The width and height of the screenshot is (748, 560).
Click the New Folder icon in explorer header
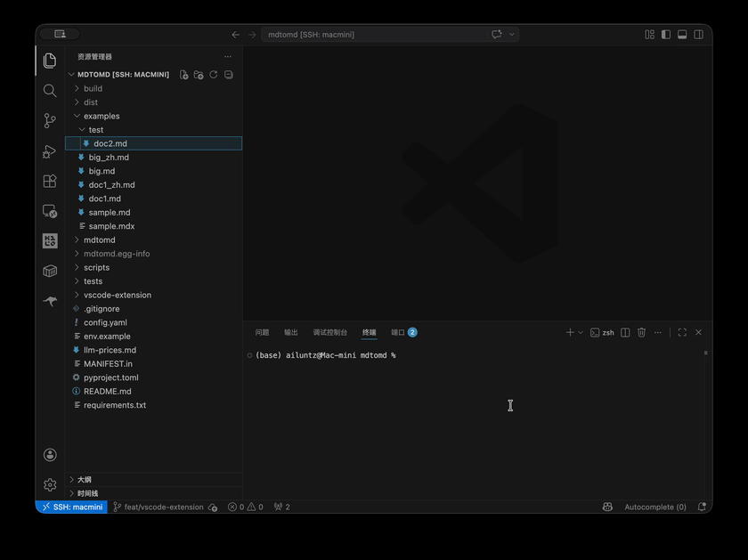[199, 75]
